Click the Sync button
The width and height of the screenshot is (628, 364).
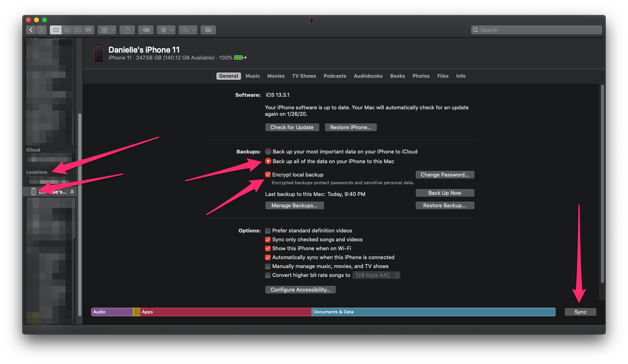click(581, 312)
